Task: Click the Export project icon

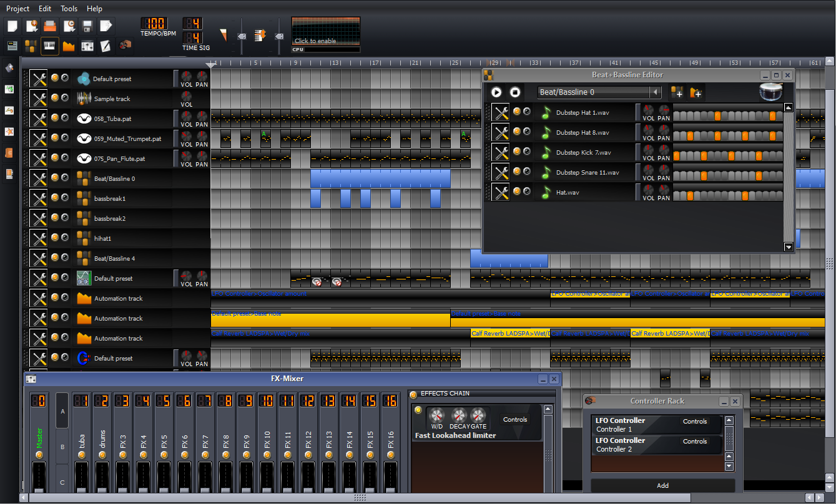Action: (x=106, y=26)
